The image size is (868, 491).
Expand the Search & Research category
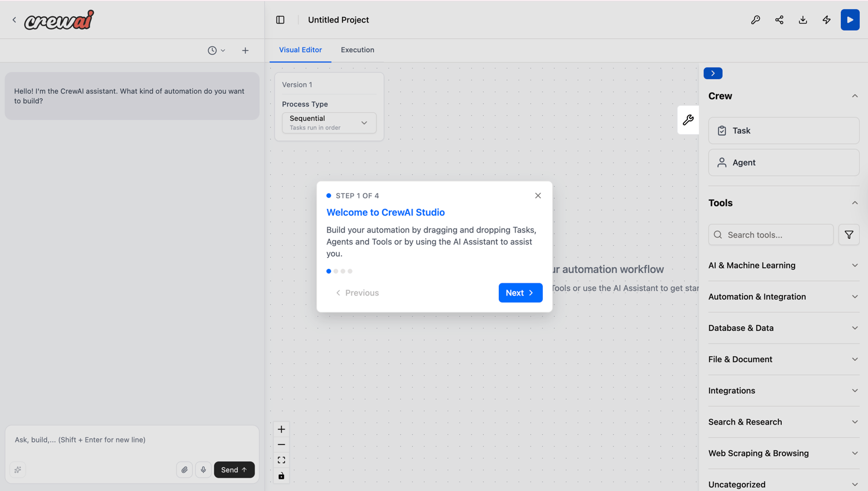click(784, 422)
